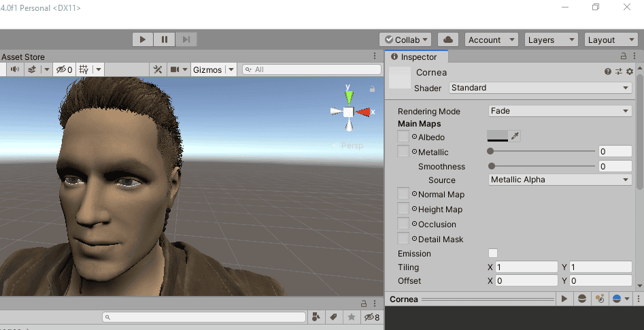Click the Height Map texture slot
Image resolution: width=644 pixels, height=330 pixels.
[403, 208]
